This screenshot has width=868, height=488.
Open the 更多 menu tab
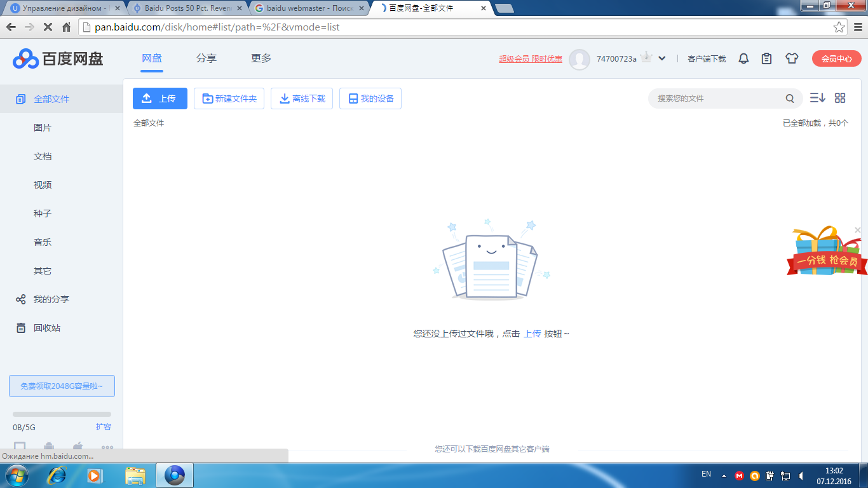261,58
